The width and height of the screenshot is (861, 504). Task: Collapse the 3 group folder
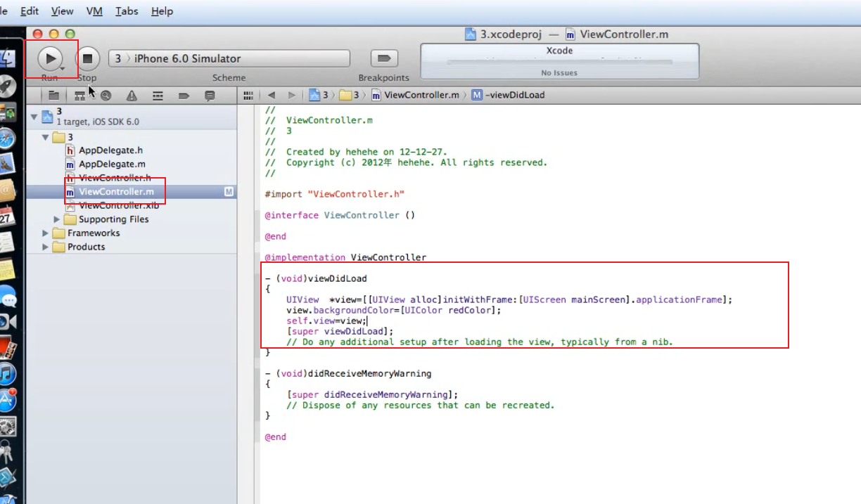(x=46, y=137)
